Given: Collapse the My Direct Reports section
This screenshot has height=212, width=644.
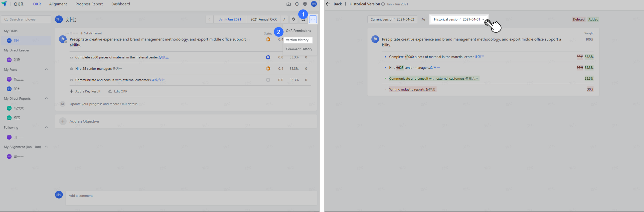Looking at the screenshot, I should (x=46, y=98).
